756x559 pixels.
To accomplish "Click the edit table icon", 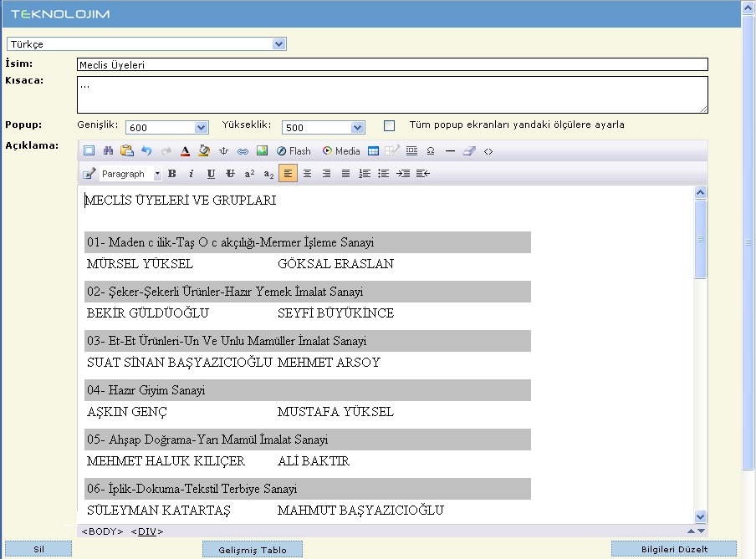I will [392, 151].
